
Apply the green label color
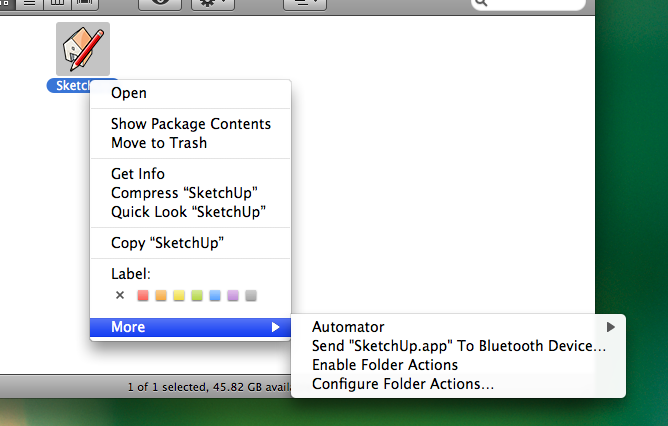click(x=197, y=295)
